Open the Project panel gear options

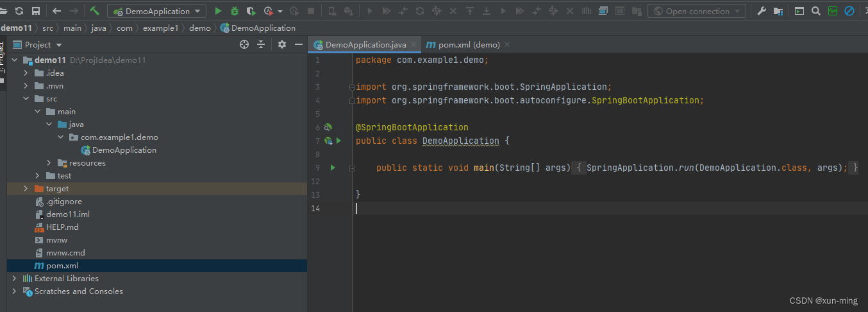(282, 44)
